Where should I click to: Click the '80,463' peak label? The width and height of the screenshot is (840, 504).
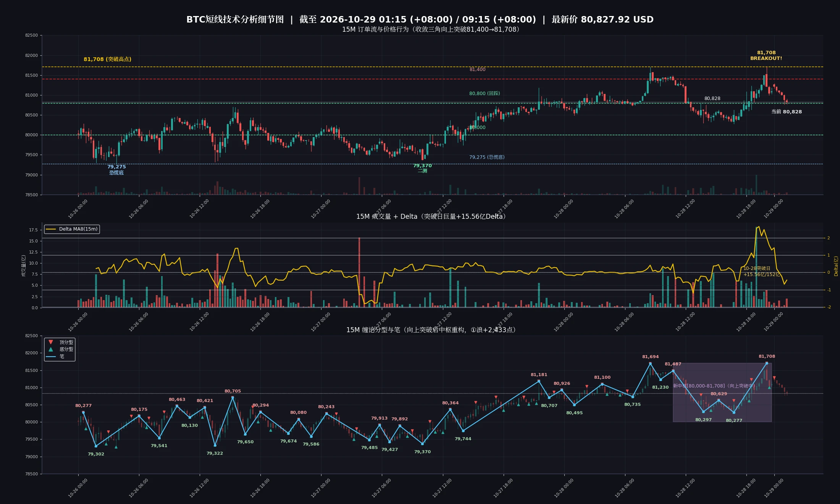click(177, 399)
